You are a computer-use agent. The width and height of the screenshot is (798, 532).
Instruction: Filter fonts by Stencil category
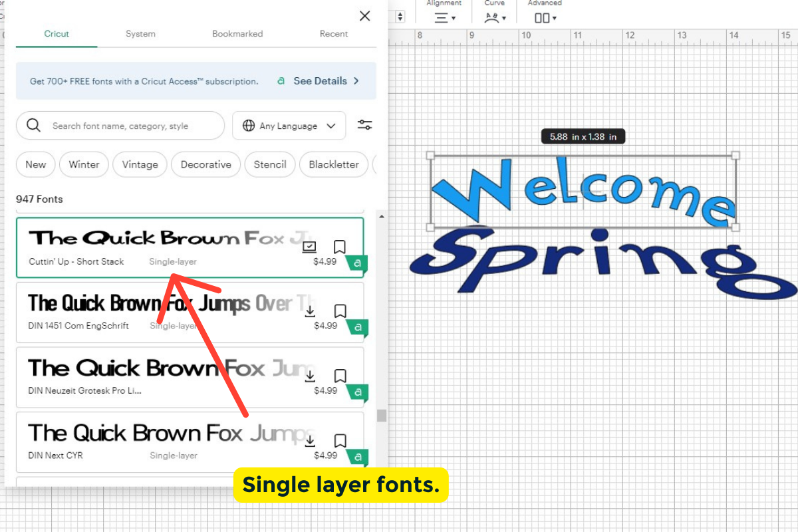[x=270, y=165]
